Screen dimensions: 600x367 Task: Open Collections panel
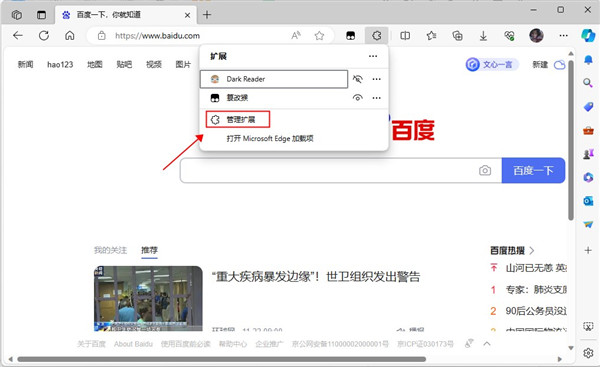[457, 36]
